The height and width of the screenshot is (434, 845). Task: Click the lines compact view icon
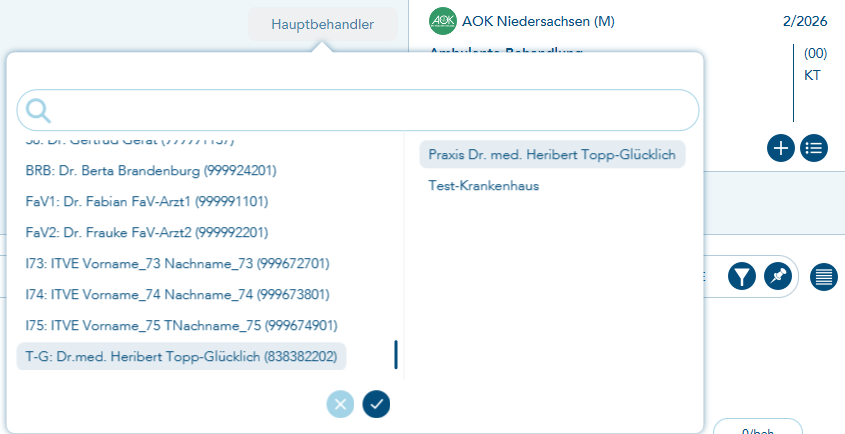pyautogui.click(x=823, y=277)
